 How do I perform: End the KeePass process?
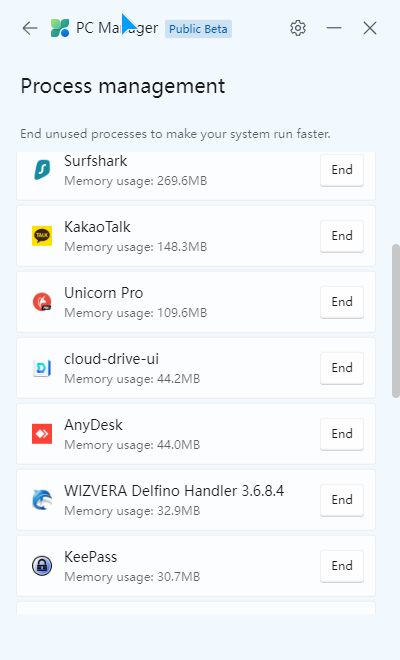tap(342, 567)
